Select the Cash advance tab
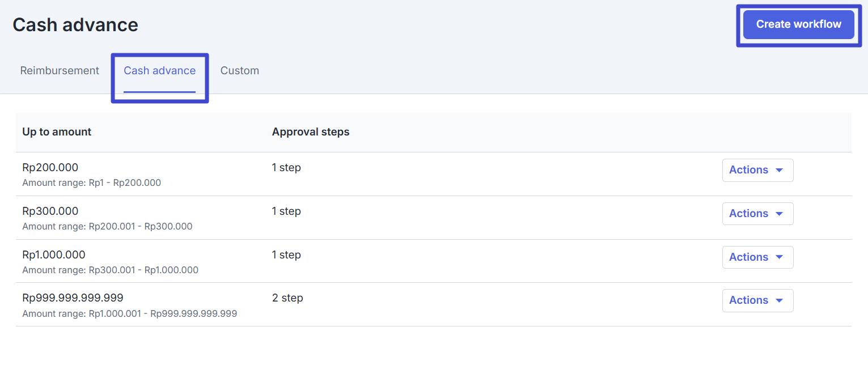This screenshot has width=868, height=382. [159, 71]
